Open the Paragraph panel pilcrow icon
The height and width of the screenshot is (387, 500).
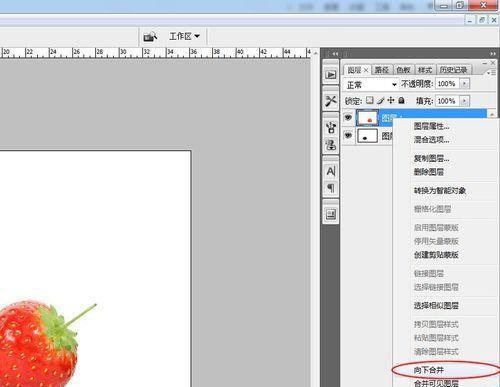coord(331,188)
